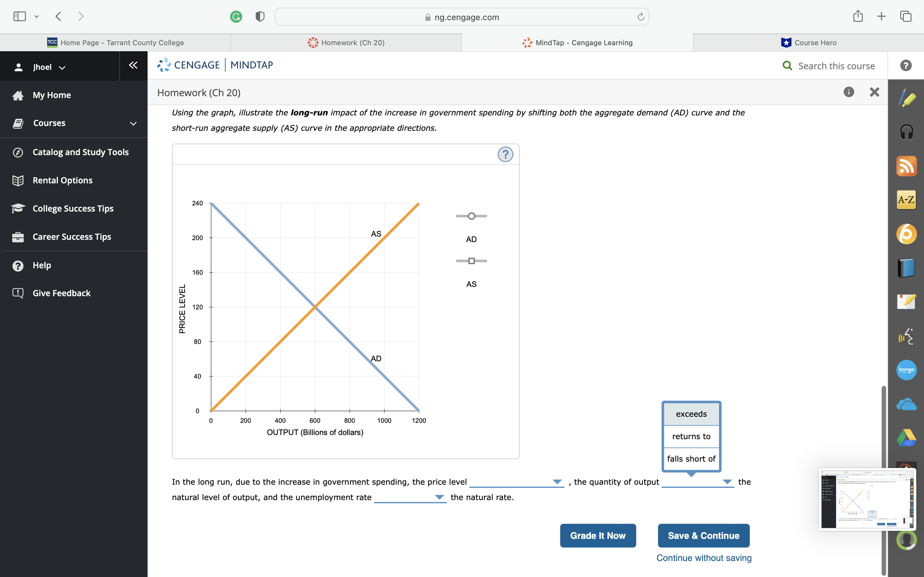Expand the Courses section chevron
924x577 pixels.
(x=133, y=123)
